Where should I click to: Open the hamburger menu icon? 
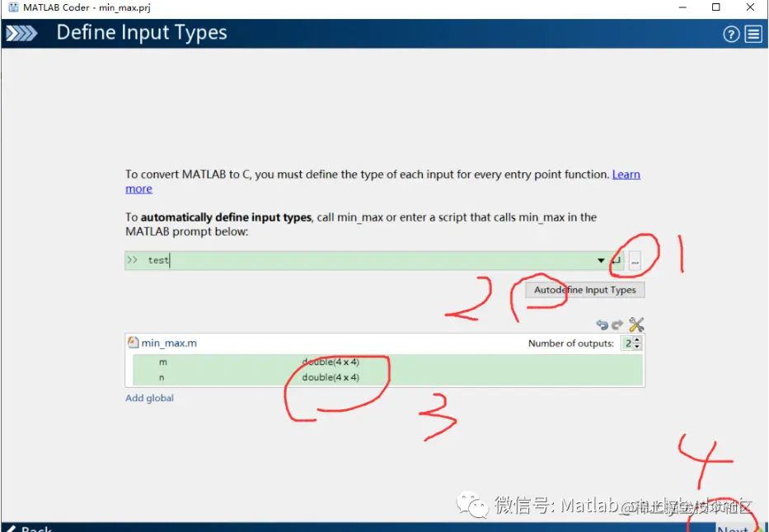pos(753,34)
